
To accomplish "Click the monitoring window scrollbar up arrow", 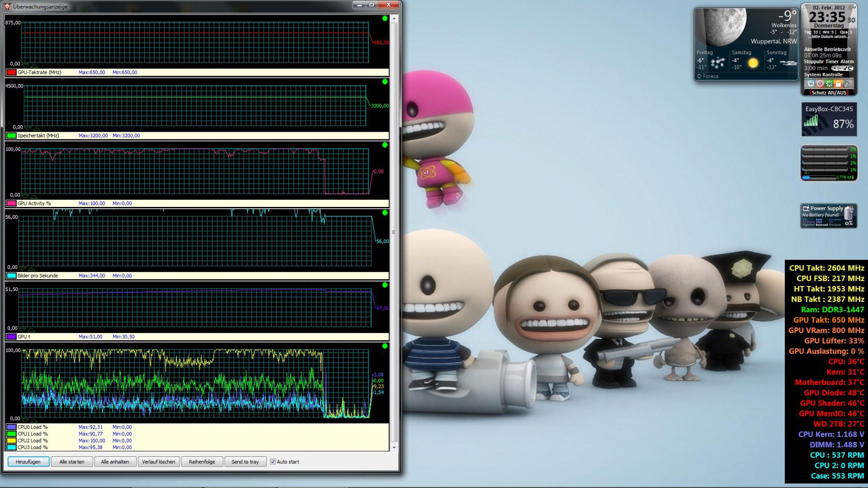I will click(x=394, y=19).
